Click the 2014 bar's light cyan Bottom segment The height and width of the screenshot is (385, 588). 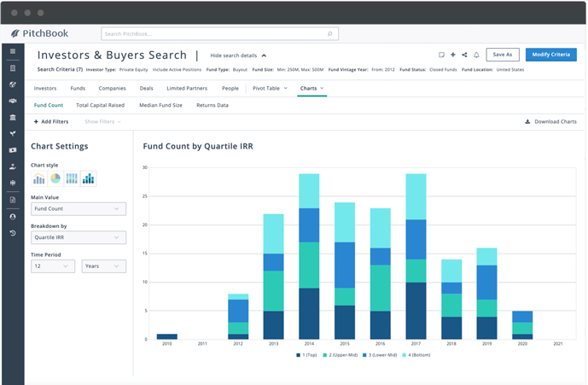tap(309, 191)
